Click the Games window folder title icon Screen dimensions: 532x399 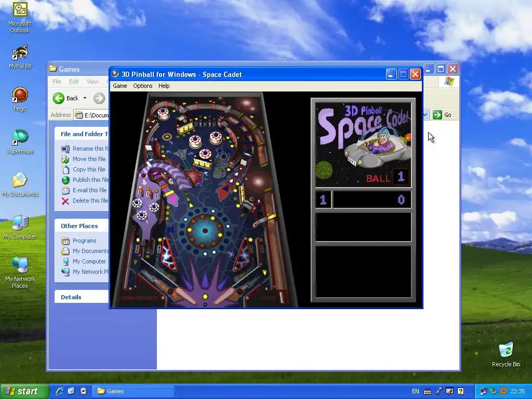click(52, 69)
